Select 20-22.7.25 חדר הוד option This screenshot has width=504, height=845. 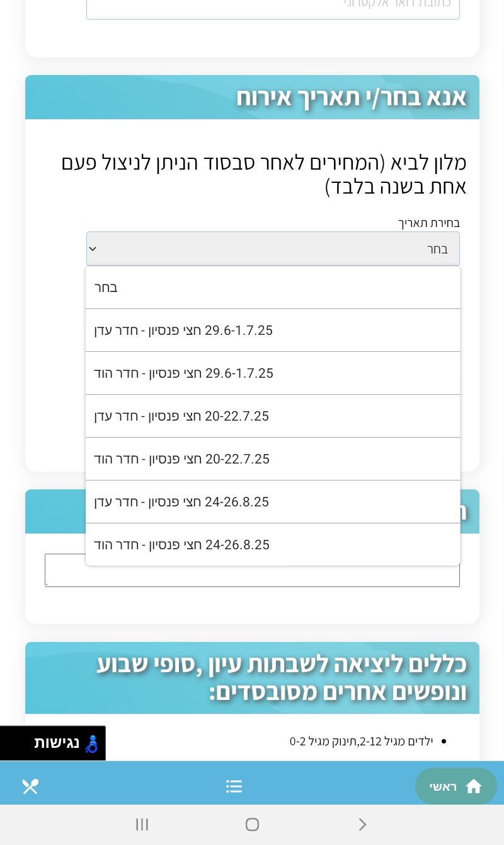pyautogui.click(x=273, y=459)
